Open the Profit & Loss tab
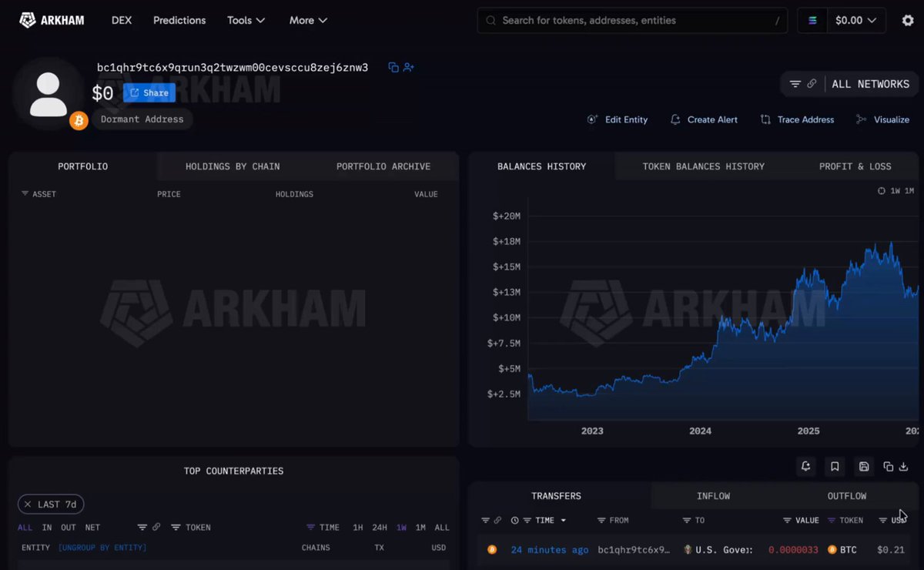 [855, 166]
